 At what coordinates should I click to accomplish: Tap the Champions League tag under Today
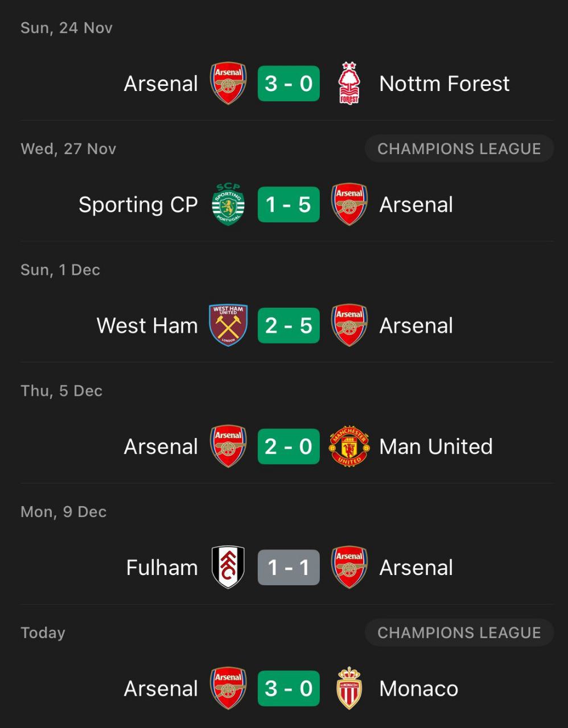(x=459, y=633)
